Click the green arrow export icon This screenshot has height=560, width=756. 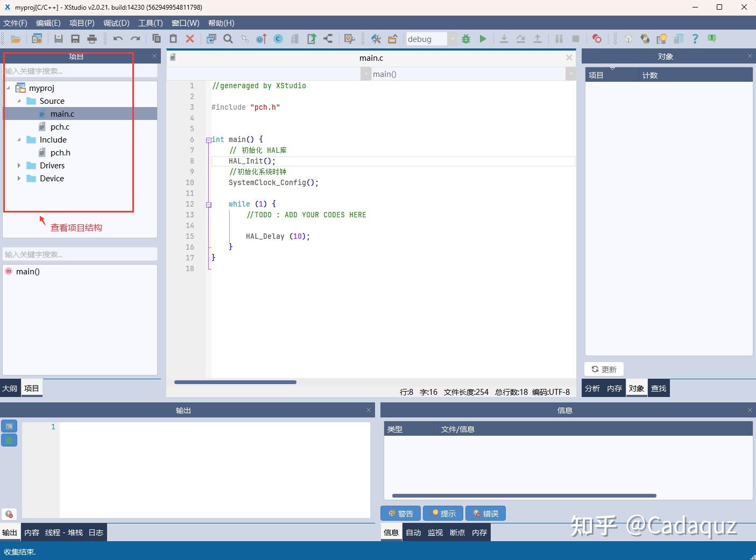(x=312, y=39)
